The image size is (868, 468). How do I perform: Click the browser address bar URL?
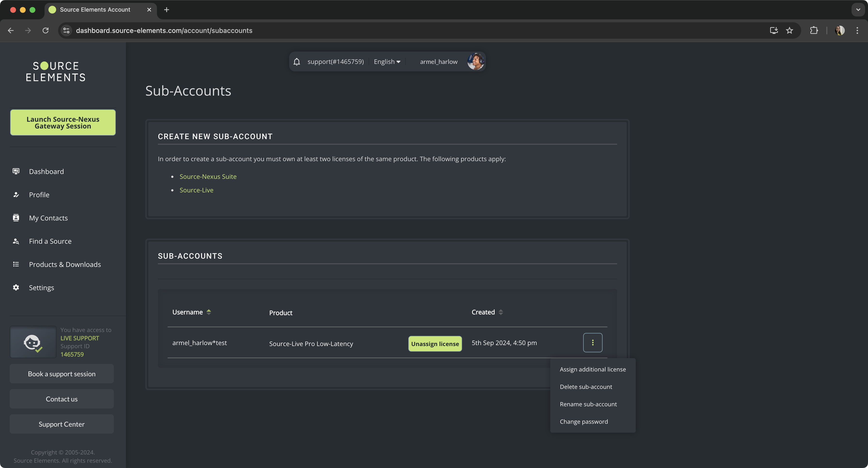[x=164, y=31]
